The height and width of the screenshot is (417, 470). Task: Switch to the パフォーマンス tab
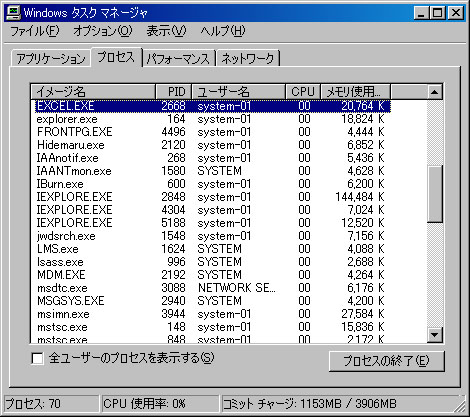pyautogui.click(x=179, y=59)
